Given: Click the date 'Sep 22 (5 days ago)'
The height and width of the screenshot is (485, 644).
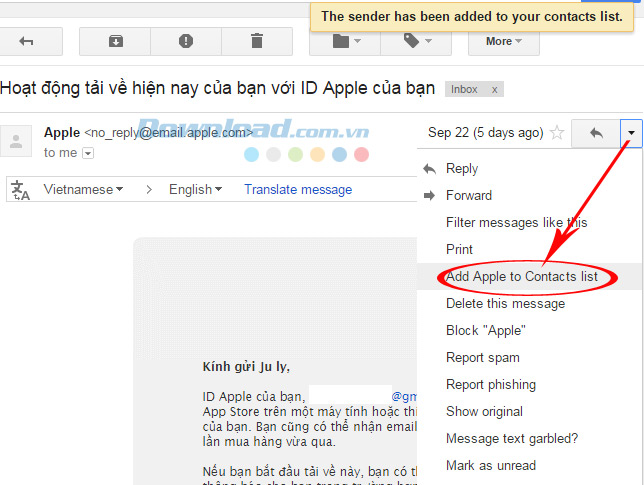Looking at the screenshot, I should (485, 133).
